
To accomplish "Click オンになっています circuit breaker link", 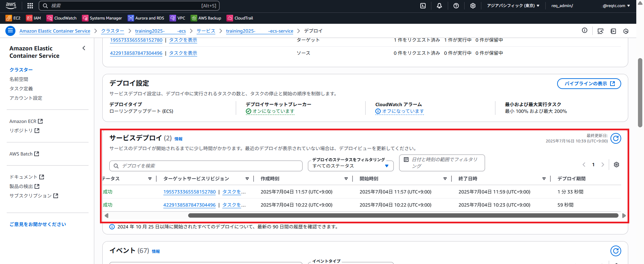I will pos(273,111).
